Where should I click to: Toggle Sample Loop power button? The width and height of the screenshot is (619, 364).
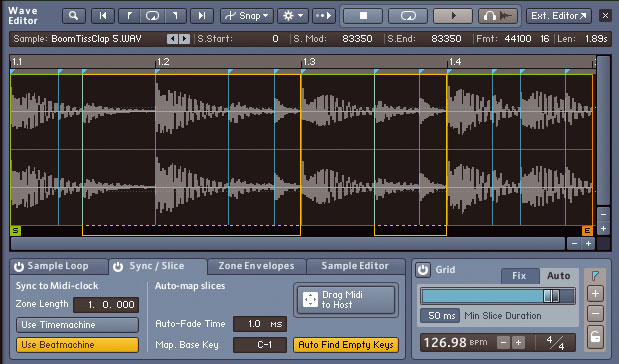19,267
